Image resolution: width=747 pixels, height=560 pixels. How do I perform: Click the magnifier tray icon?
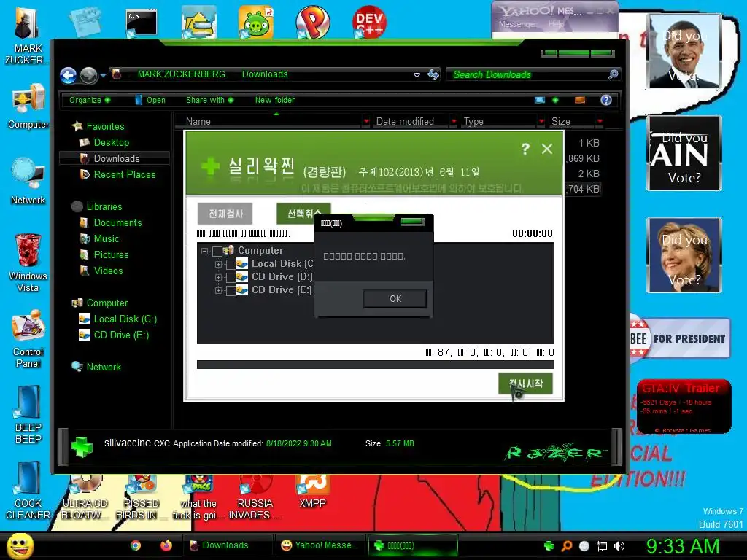point(566,546)
